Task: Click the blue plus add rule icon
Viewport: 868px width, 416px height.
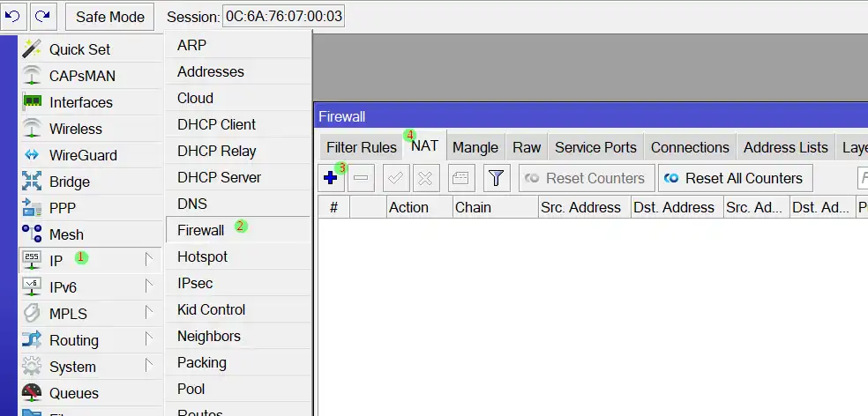Action: coord(331,178)
